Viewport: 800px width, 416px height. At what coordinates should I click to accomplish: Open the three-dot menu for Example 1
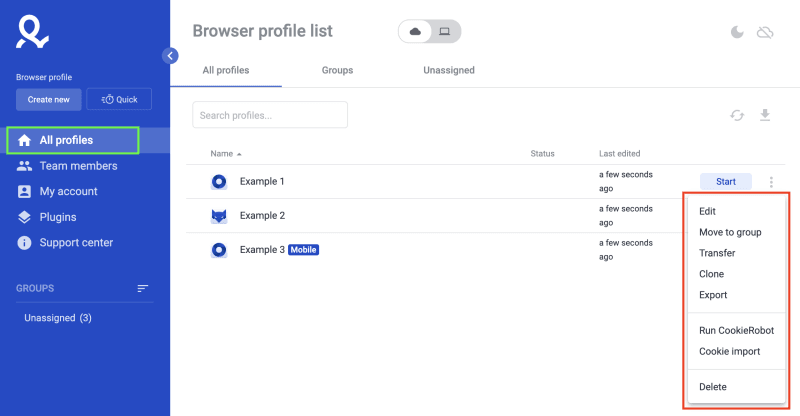click(x=771, y=182)
